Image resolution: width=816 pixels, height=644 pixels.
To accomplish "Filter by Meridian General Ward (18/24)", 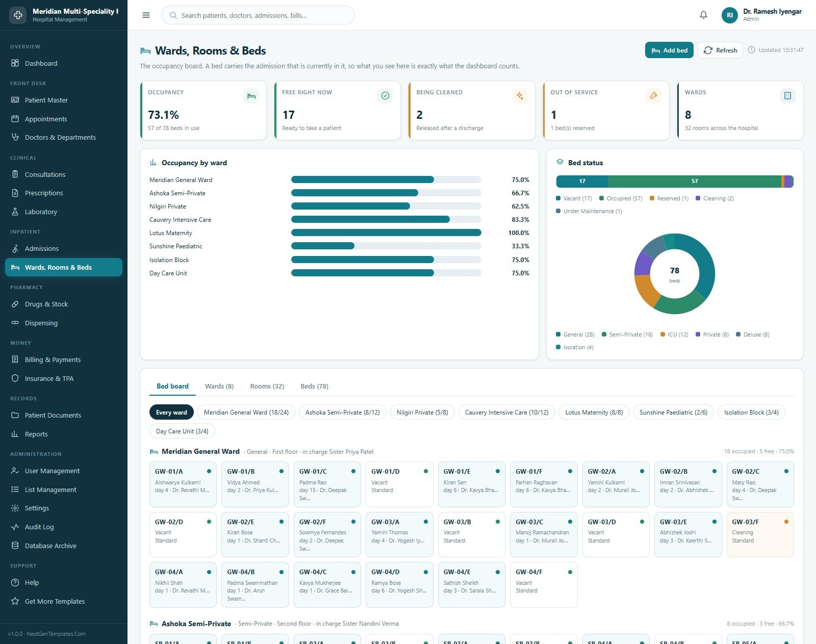I will coord(246,413).
